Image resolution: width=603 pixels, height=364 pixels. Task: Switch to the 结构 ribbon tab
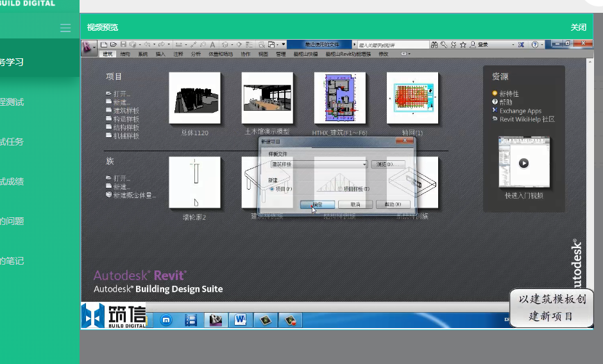(125, 54)
